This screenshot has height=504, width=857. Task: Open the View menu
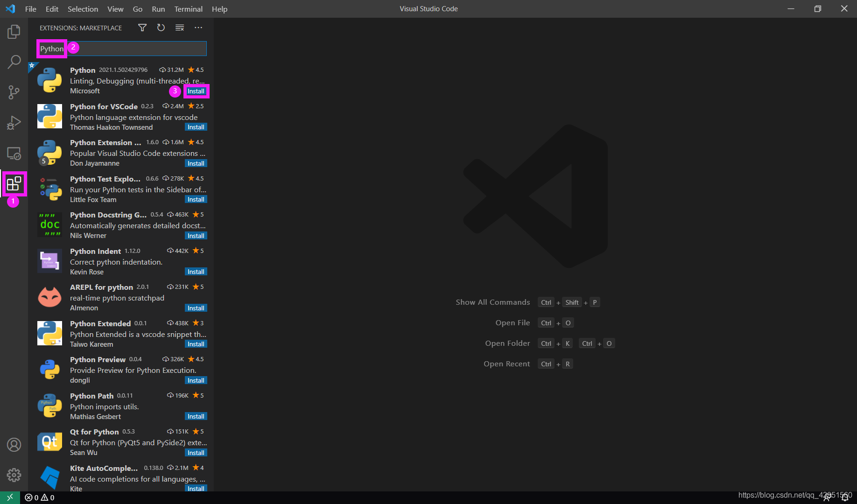[115, 9]
